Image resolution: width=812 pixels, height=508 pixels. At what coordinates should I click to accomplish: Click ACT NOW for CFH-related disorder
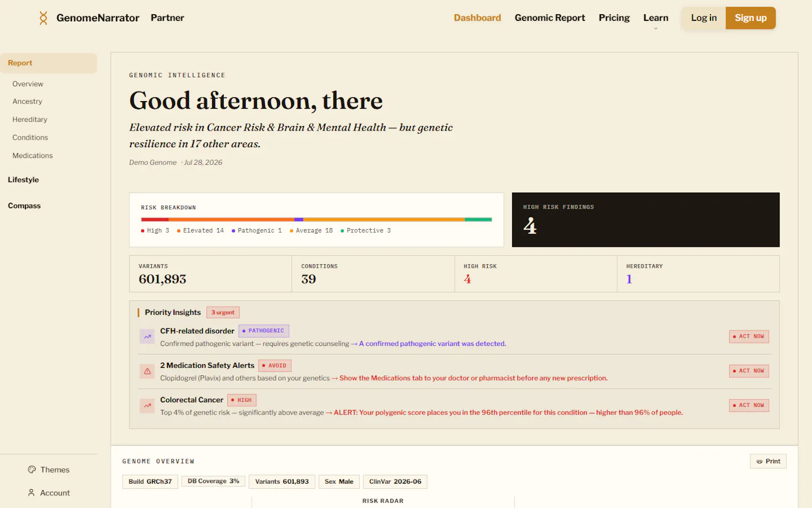[749, 336]
